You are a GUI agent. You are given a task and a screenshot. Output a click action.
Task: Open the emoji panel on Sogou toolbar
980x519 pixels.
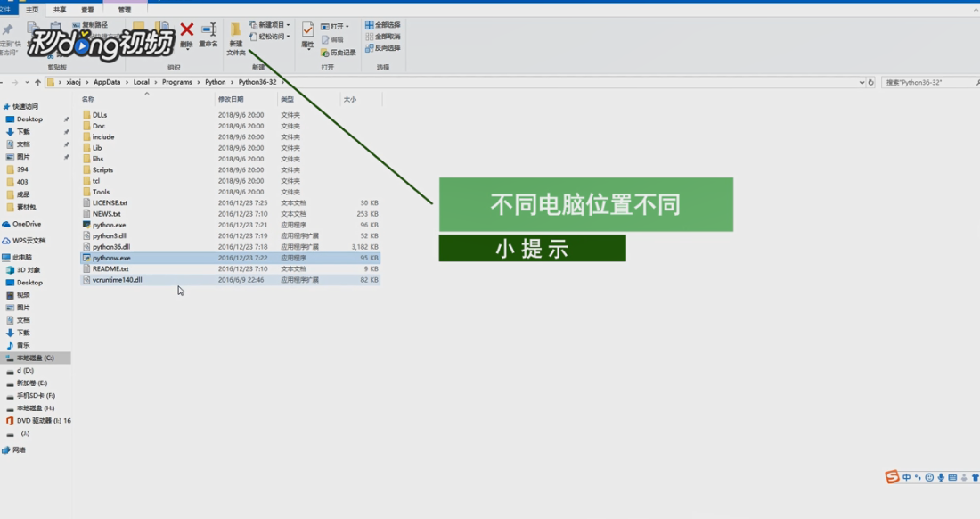pyautogui.click(x=929, y=477)
